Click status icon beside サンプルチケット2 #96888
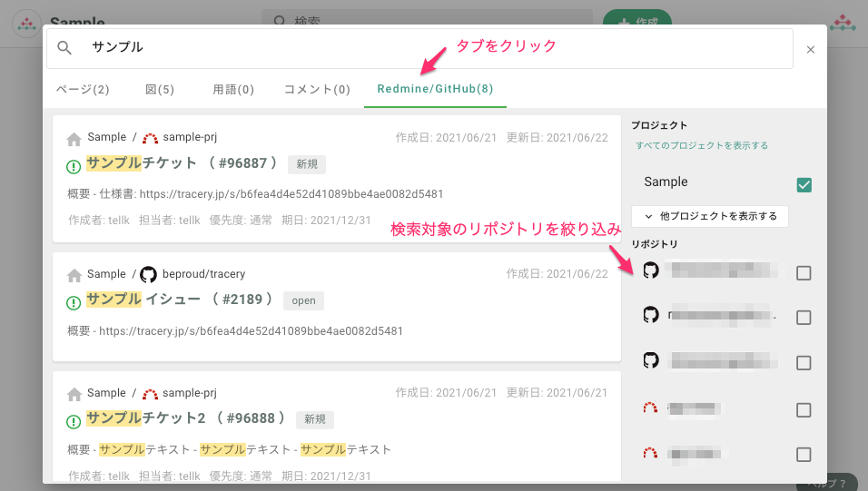The height and width of the screenshot is (491, 868). [74, 421]
